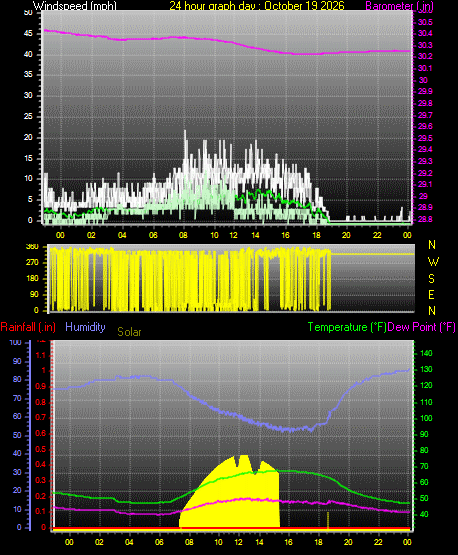Select the 270 wind direction axis value

click(x=33, y=263)
